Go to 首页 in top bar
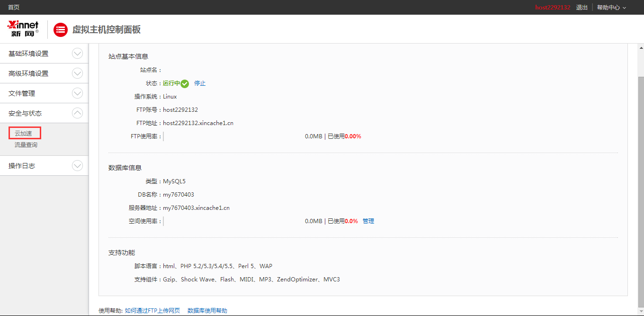644x316 pixels. [x=14, y=8]
